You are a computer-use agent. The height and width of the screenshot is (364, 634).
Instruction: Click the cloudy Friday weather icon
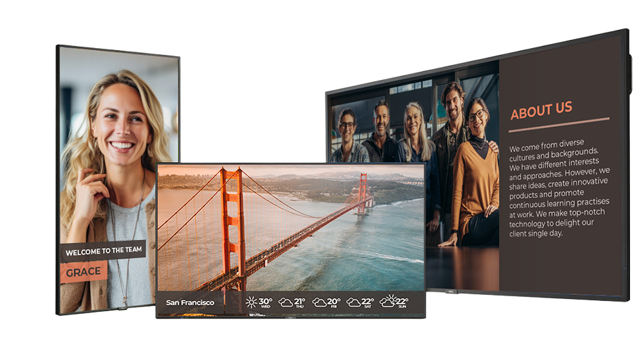pos(319,302)
